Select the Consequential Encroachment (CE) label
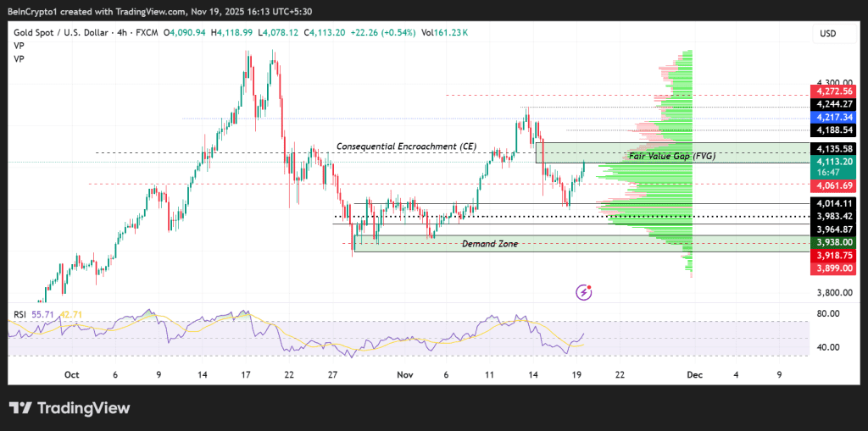Screen dimensions: 868x431 click(x=405, y=146)
